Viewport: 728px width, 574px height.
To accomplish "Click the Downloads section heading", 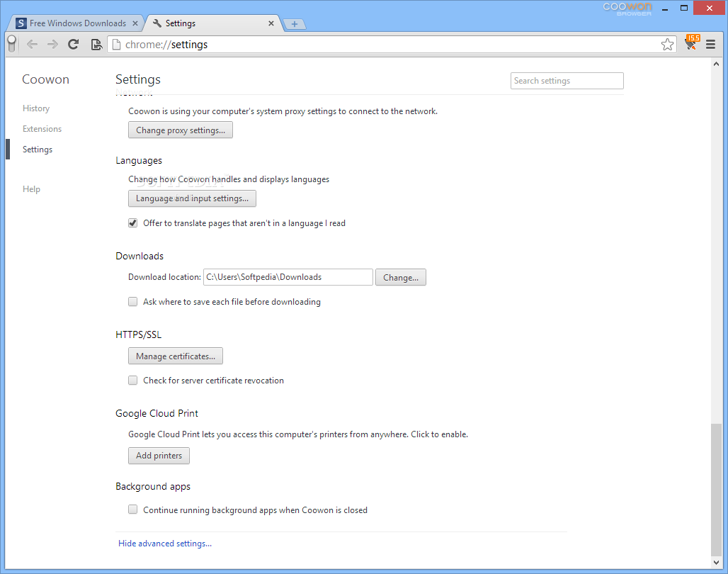I will click(140, 256).
